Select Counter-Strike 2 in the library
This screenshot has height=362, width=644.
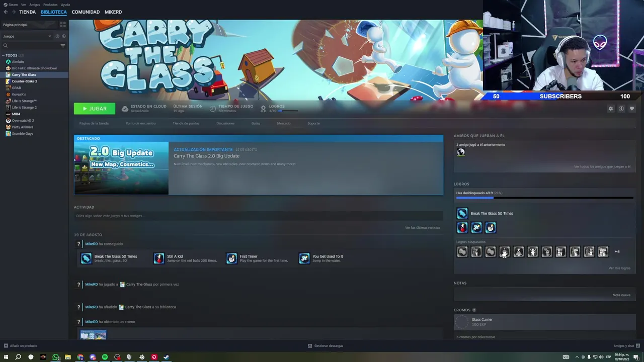(x=24, y=81)
